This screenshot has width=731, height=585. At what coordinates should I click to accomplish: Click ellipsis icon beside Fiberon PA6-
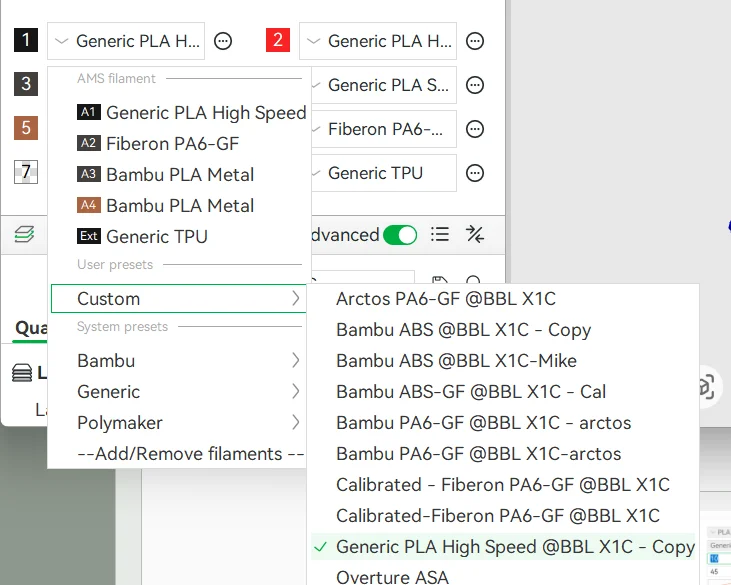475,129
